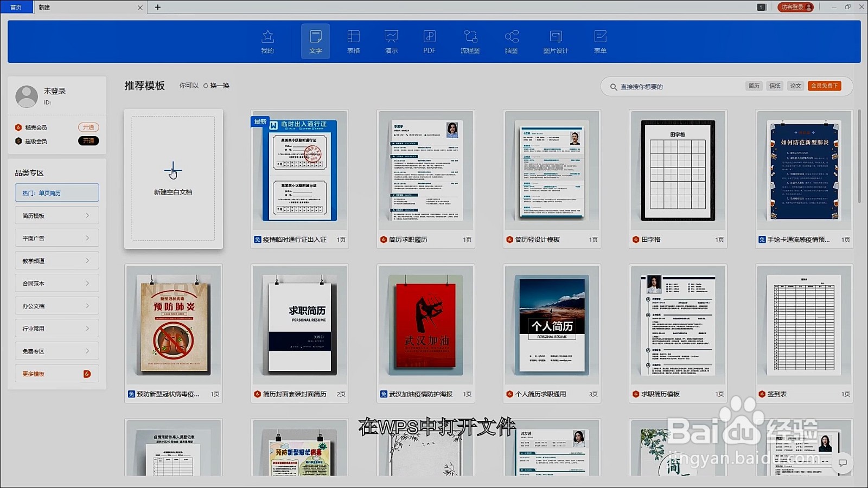
Task: Open the customer service chat icon
Action: pyautogui.click(x=844, y=464)
